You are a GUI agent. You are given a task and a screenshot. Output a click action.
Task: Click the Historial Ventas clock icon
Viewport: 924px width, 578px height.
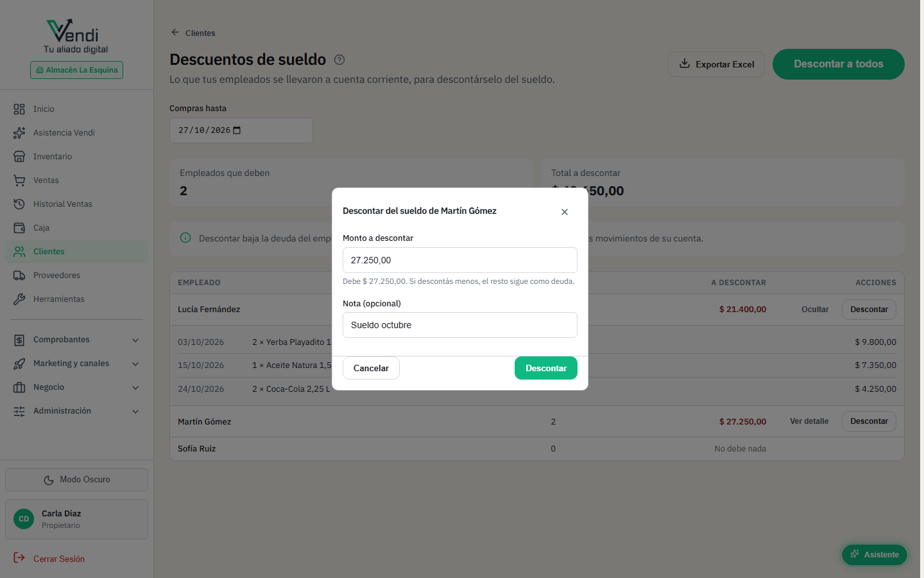click(x=19, y=204)
